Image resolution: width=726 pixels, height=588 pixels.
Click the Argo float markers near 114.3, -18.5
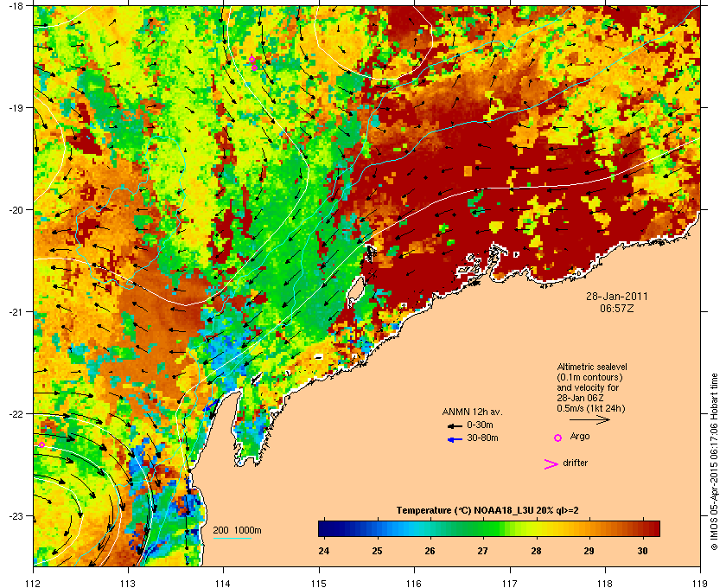point(253,63)
